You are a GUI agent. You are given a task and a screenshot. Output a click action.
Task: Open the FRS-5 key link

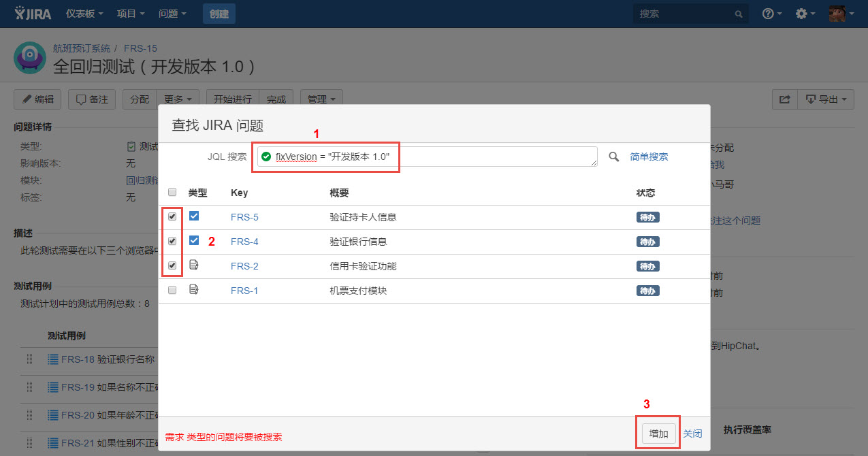coord(244,217)
